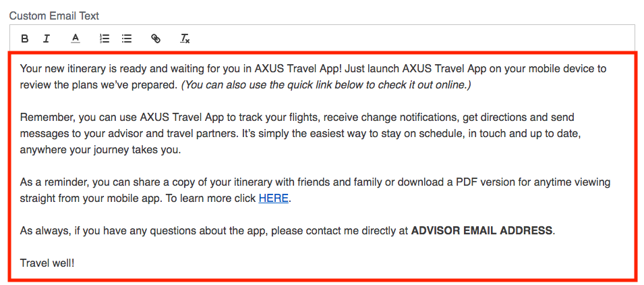Image resolution: width=644 pixels, height=285 pixels.
Task: Insert a numbered list
Action: pos(105,38)
